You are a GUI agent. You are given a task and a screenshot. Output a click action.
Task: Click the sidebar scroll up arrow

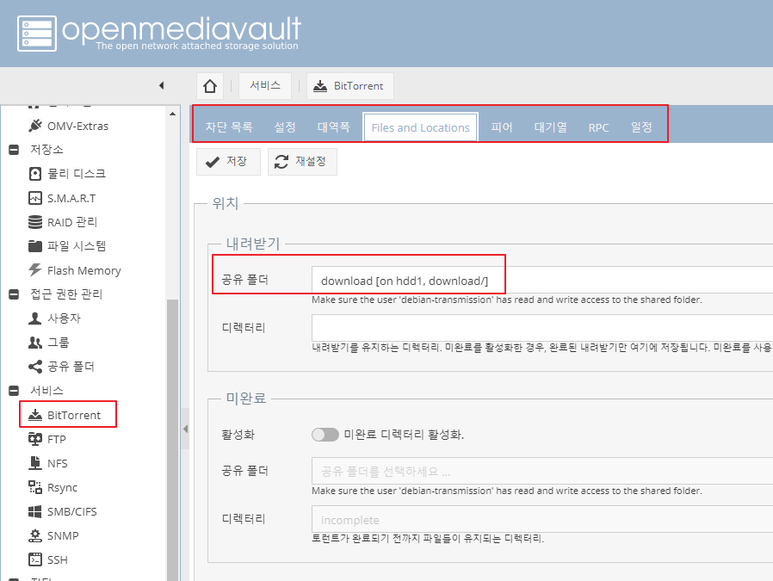click(172, 114)
